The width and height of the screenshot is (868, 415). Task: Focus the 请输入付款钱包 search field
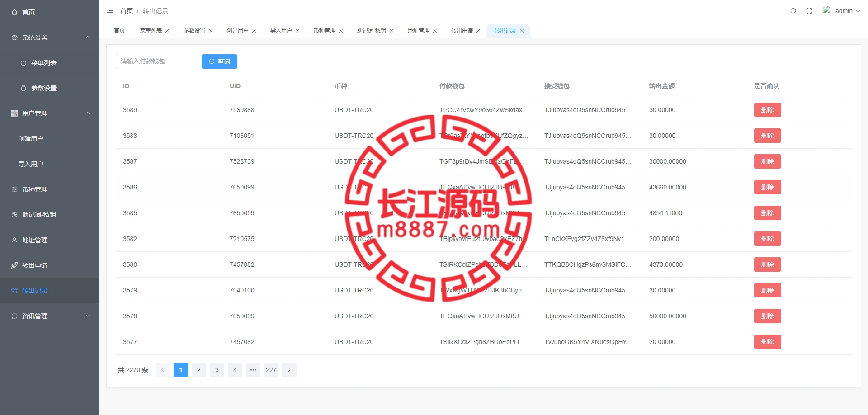point(156,61)
